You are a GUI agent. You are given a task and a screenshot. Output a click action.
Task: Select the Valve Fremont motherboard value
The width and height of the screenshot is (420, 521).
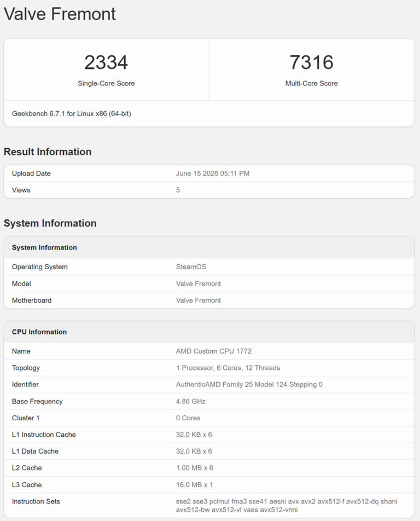tap(198, 300)
